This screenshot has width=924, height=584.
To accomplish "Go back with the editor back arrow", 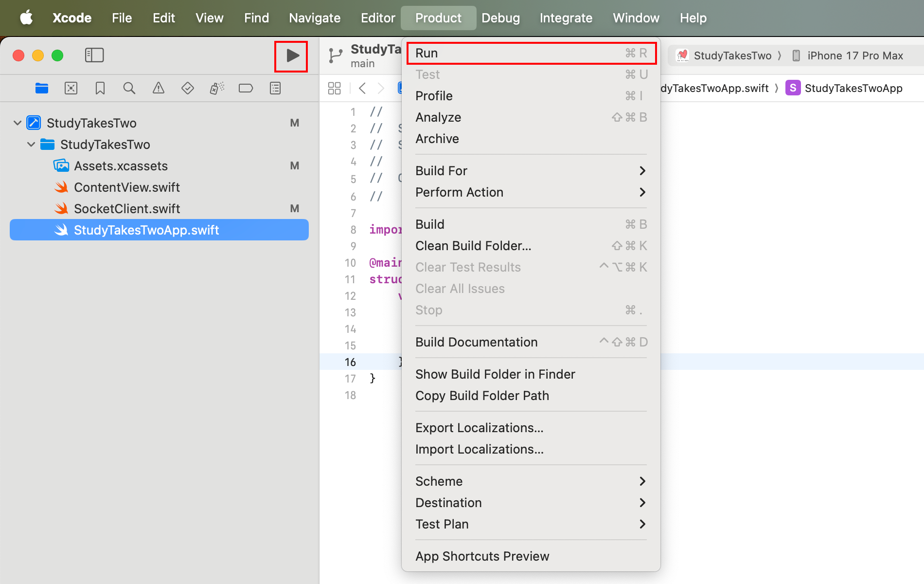I will click(x=362, y=88).
